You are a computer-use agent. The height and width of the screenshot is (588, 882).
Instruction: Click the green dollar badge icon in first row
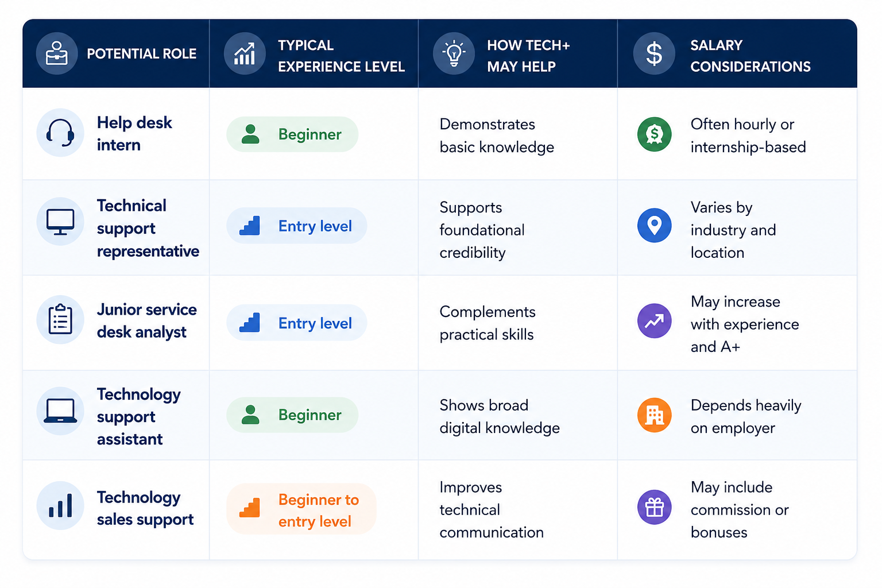[655, 134]
